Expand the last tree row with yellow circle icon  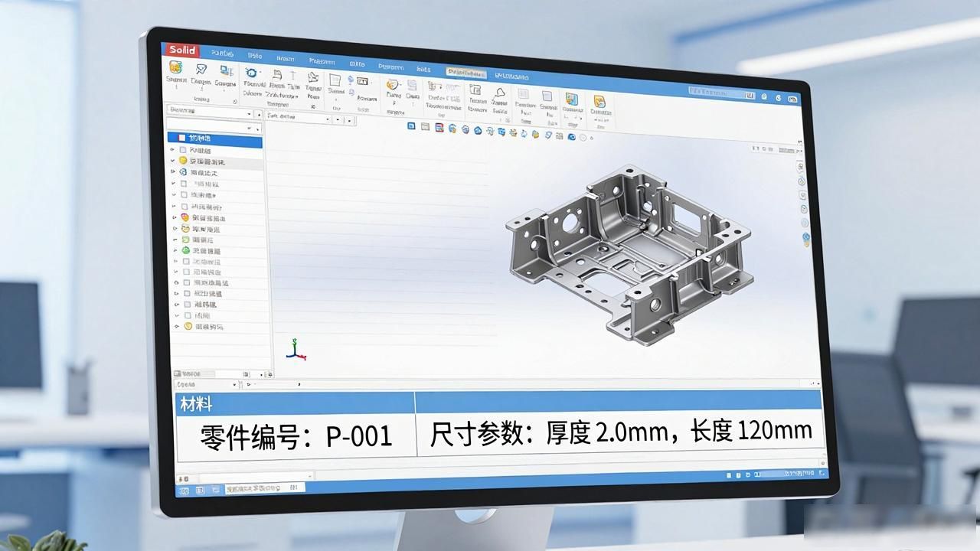(x=178, y=327)
